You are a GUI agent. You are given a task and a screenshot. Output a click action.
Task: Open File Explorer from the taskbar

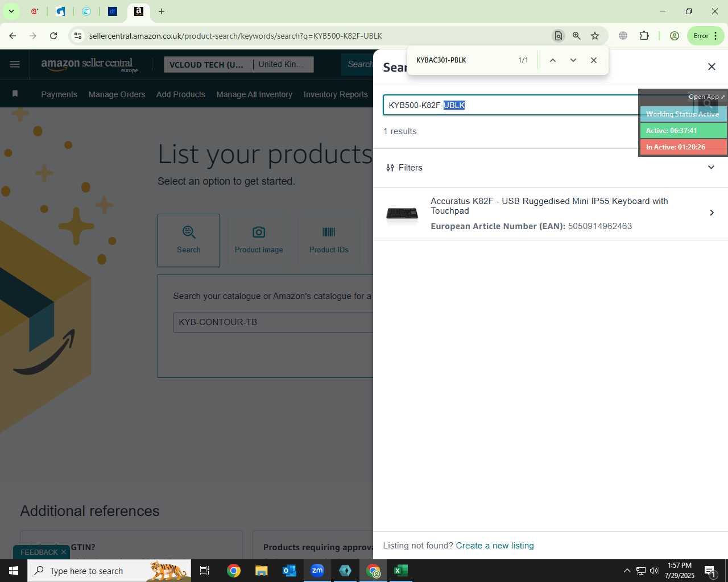tap(261, 571)
